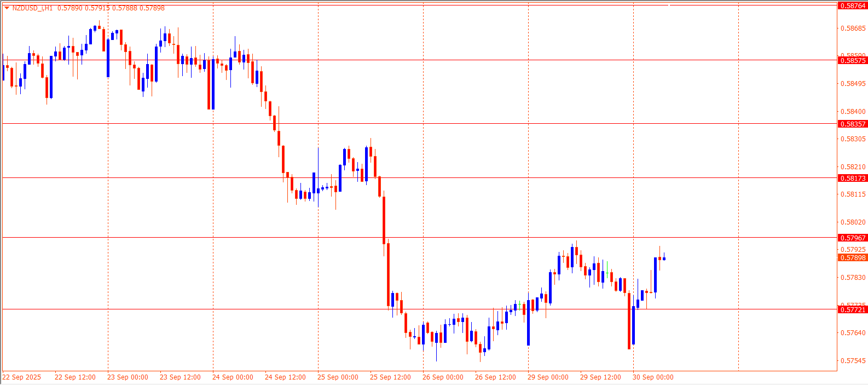Select the 0.57967 resistance price label

853,238
